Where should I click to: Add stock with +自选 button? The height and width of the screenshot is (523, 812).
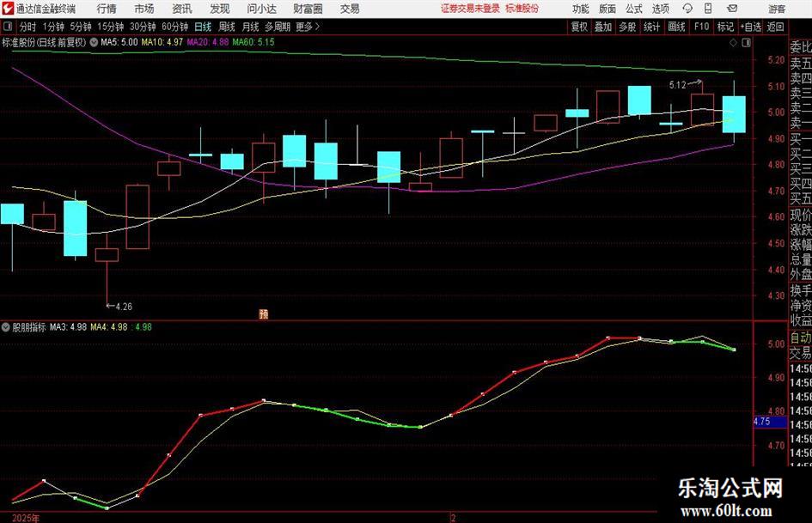point(750,27)
